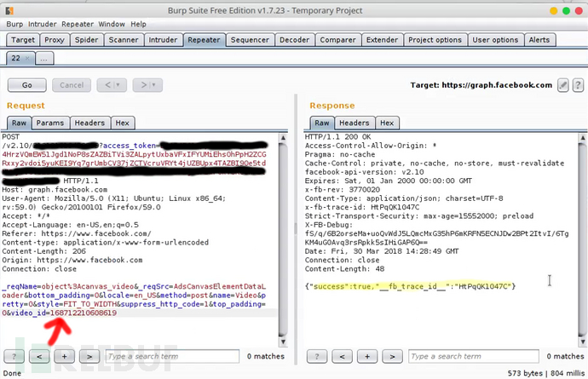Switch to the Response Headers tab

354,123
